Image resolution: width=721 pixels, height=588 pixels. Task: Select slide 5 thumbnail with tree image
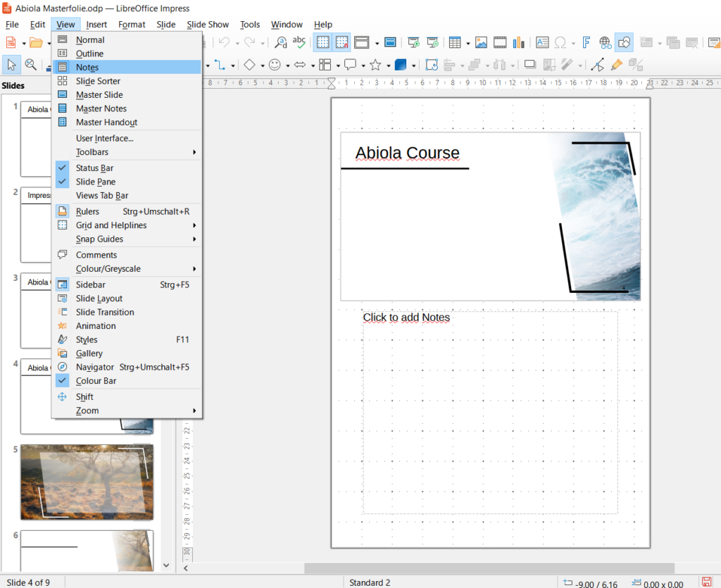pyautogui.click(x=87, y=482)
